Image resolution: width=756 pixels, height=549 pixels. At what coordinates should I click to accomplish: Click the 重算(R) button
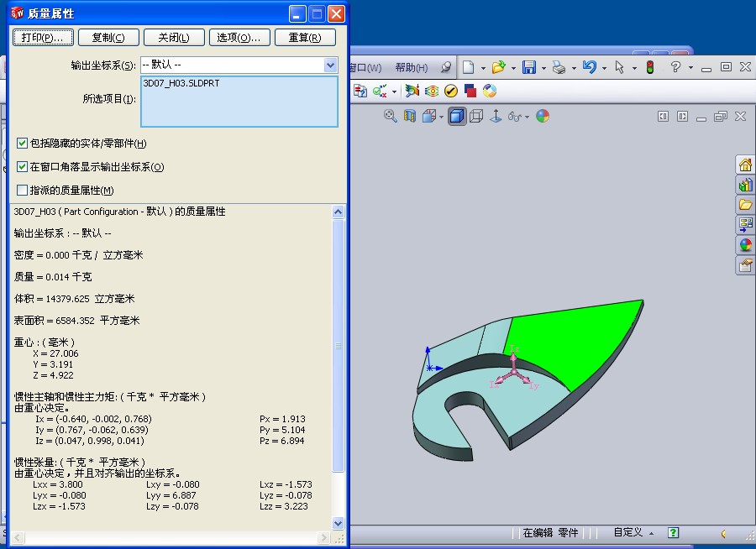click(x=304, y=38)
